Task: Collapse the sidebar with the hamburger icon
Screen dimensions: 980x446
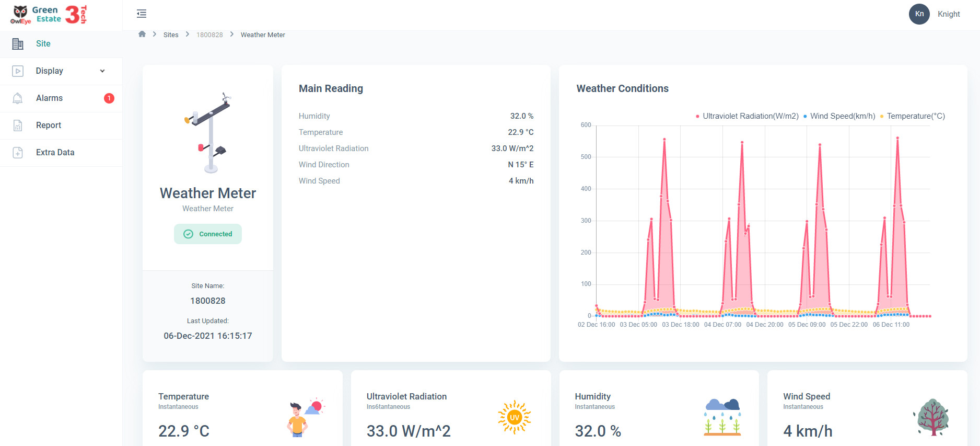Action: pyautogui.click(x=141, y=14)
